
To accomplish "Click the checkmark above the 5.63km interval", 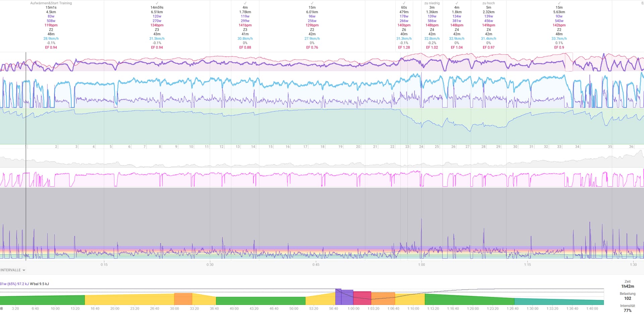I will tap(559, 3).
